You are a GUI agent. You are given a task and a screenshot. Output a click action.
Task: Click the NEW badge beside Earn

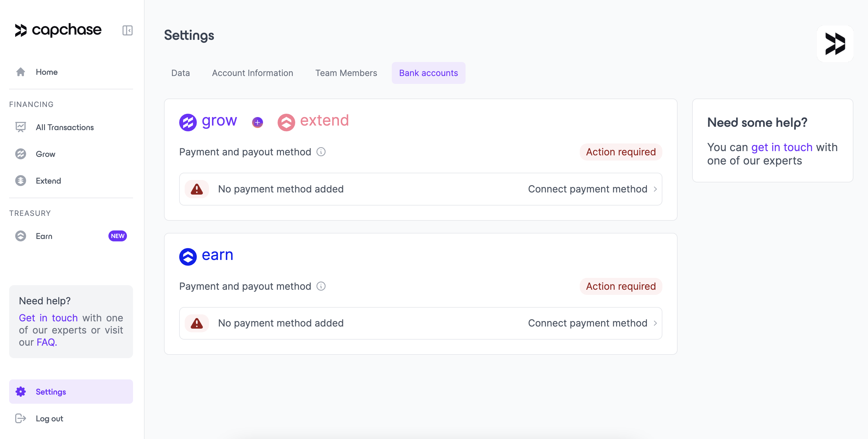pos(117,236)
